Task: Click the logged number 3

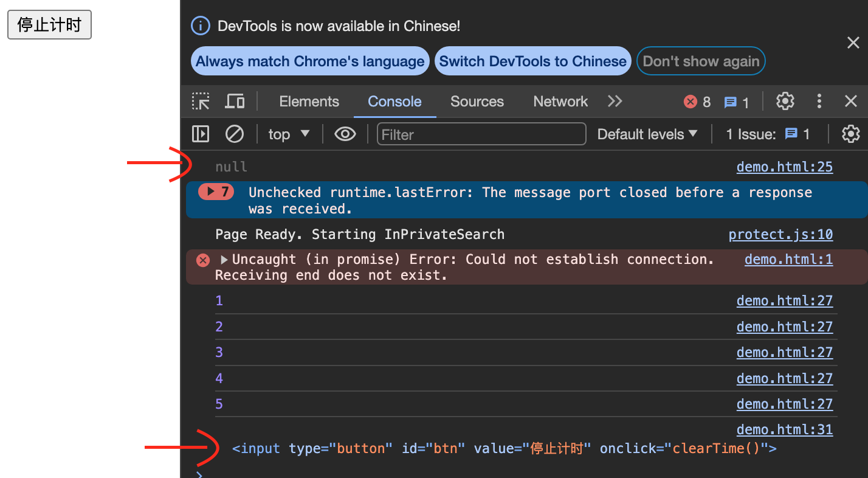Action: click(219, 352)
